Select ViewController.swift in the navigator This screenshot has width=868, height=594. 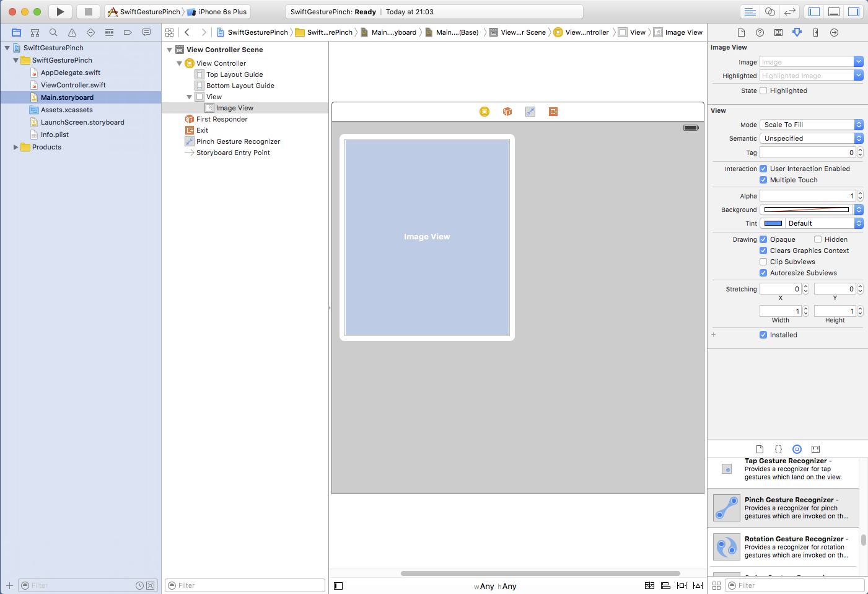pyautogui.click(x=73, y=85)
